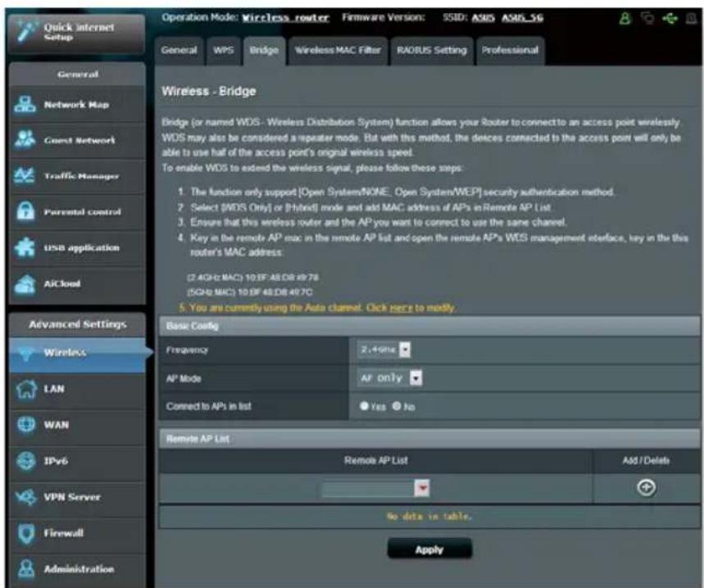Image resolution: width=704 pixels, height=588 pixels.
Task: Click the ASUS_5G SSID link
Action: click(x=522, y=18)
